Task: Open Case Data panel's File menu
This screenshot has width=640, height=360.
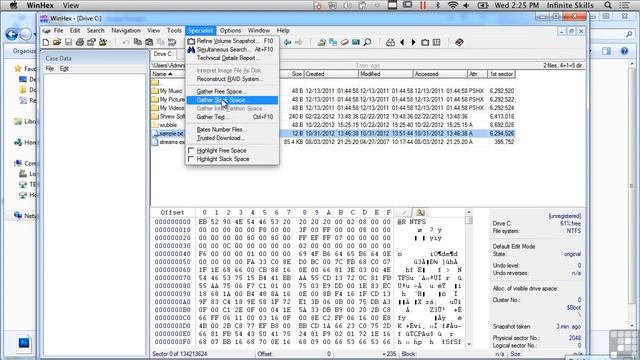Action: pos(49,69)
